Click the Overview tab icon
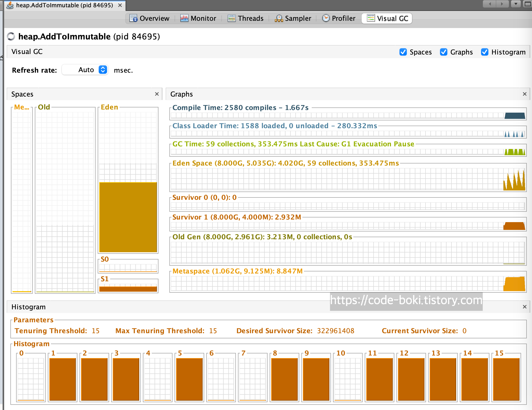 [x=133, y=18]
